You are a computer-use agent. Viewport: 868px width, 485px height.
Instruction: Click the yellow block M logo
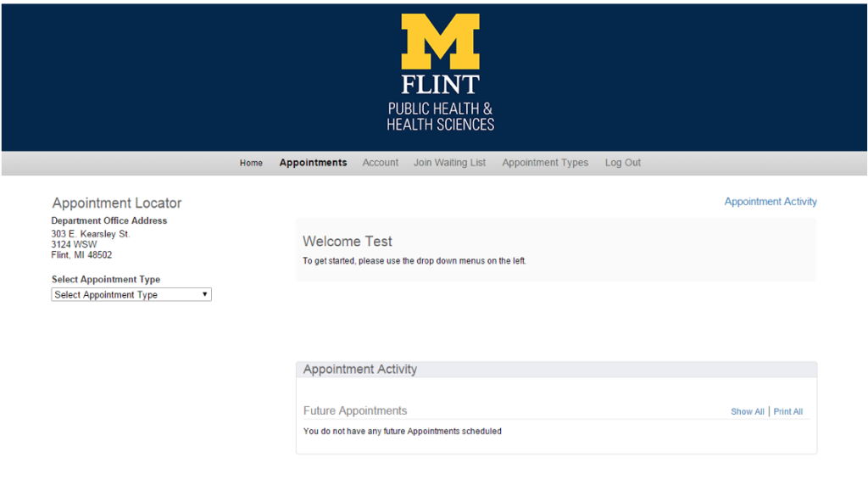[440, 41]
